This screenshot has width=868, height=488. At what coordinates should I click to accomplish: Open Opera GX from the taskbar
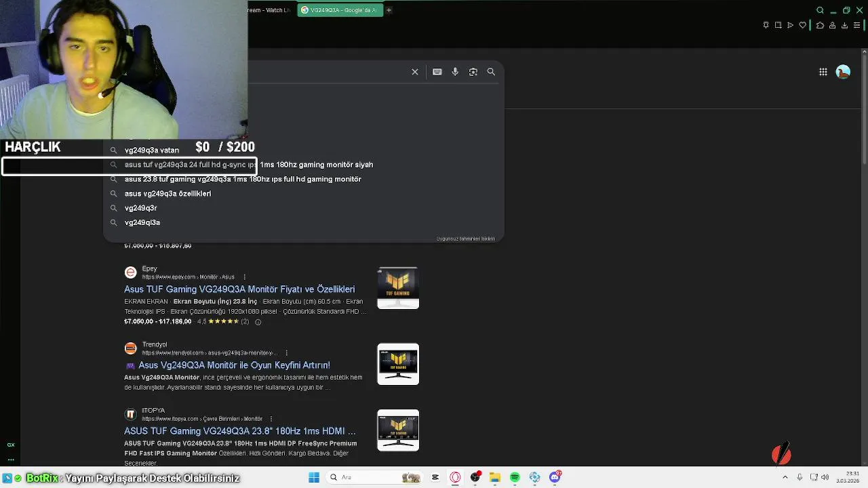(x=455, y=477)
